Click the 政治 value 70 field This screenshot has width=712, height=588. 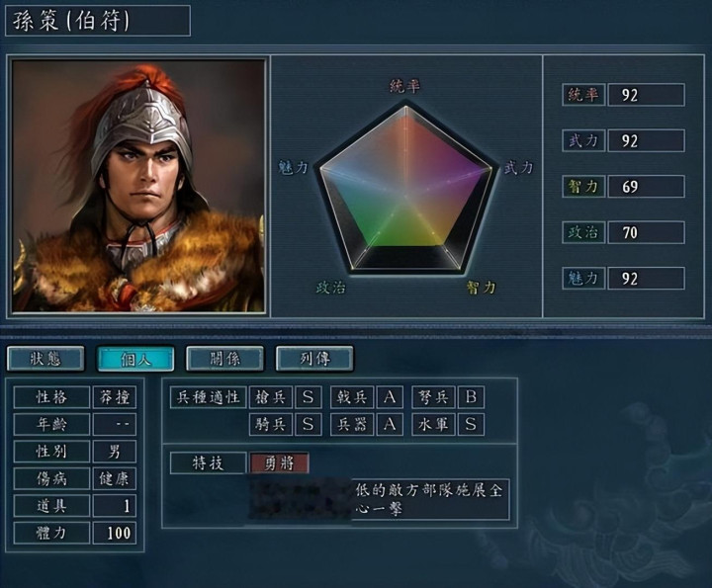pyautogui.click(x=646, y=232)
